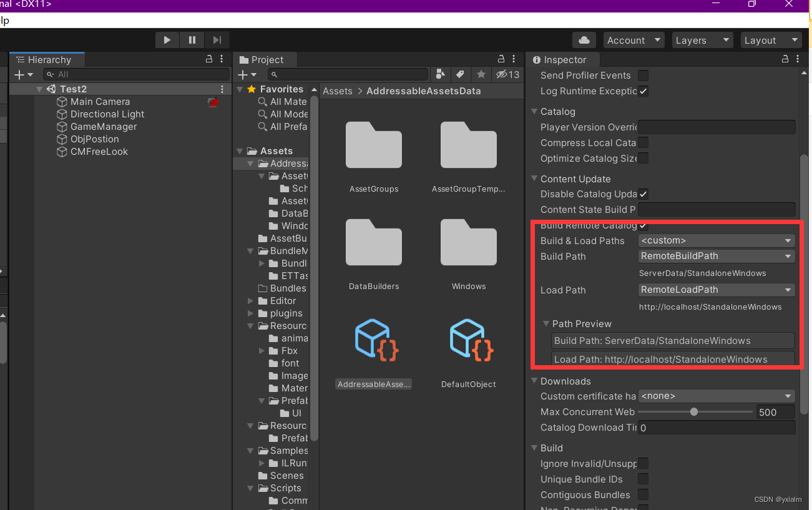The width and height of the screenshot is (812, 510).
Task: Open the Test2 scene options menu
Action: (222, 89)
